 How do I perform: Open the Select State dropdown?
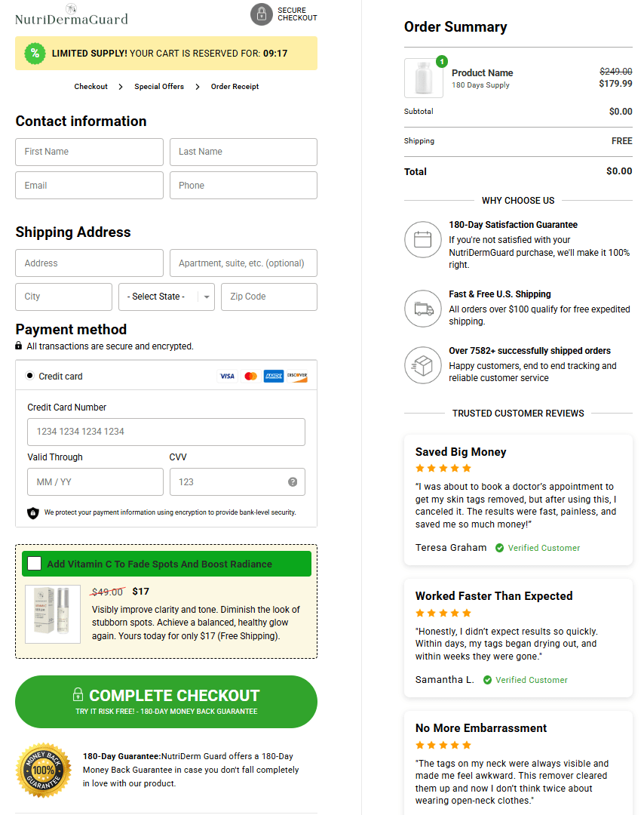tap(166, 297)
